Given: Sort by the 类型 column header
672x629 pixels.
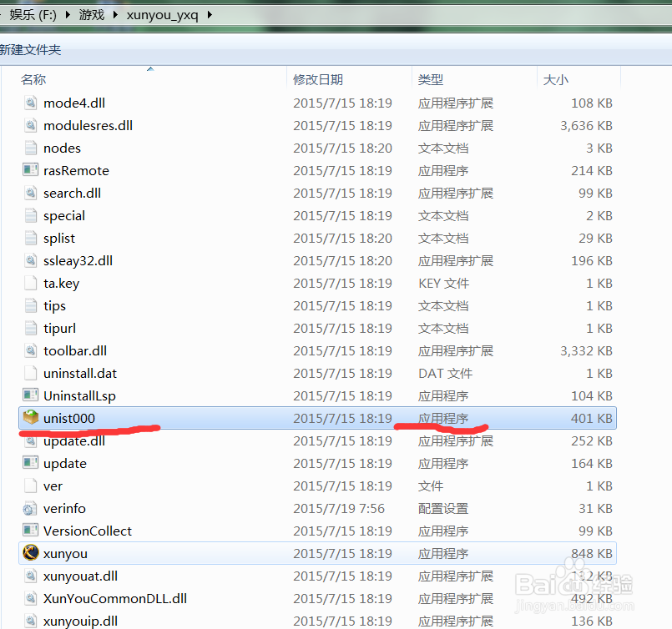Looking at the screenshot, I should click(x=430, y=79).
